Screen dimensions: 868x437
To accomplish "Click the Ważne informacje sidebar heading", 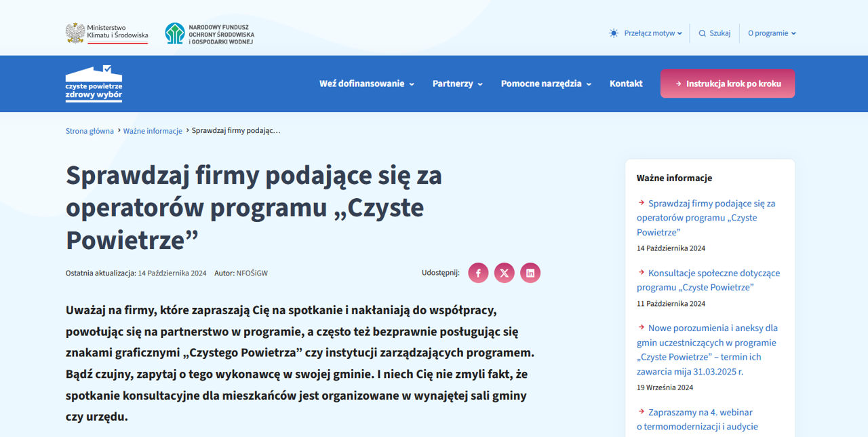I will click(x=674, y=178).
